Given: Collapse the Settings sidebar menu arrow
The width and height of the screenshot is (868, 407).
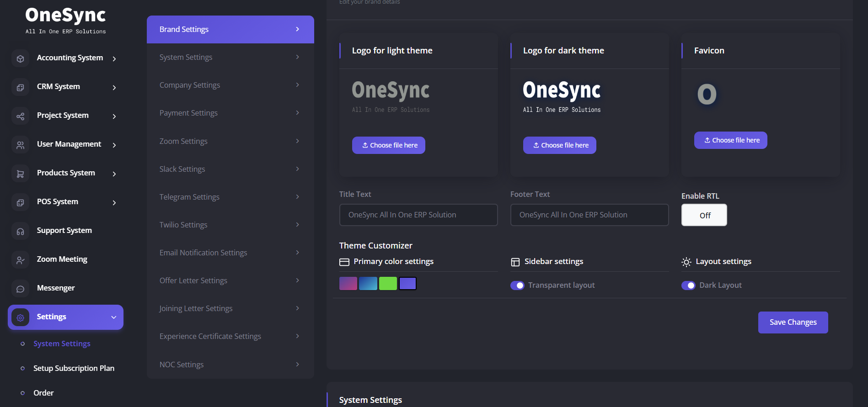Looking at the screenshot, I should (114, 317).
